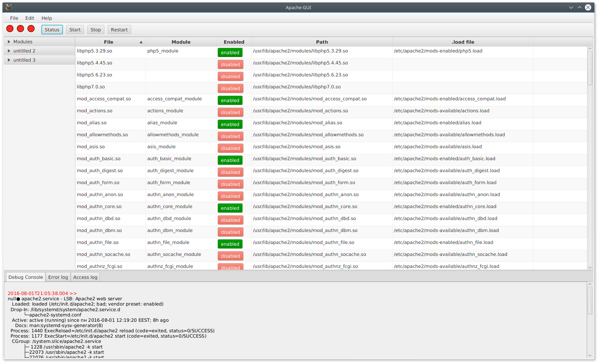The width and height of the screenshot is (599, 364).
Task: Sort by the Path column header
Action: coord(322,42)
